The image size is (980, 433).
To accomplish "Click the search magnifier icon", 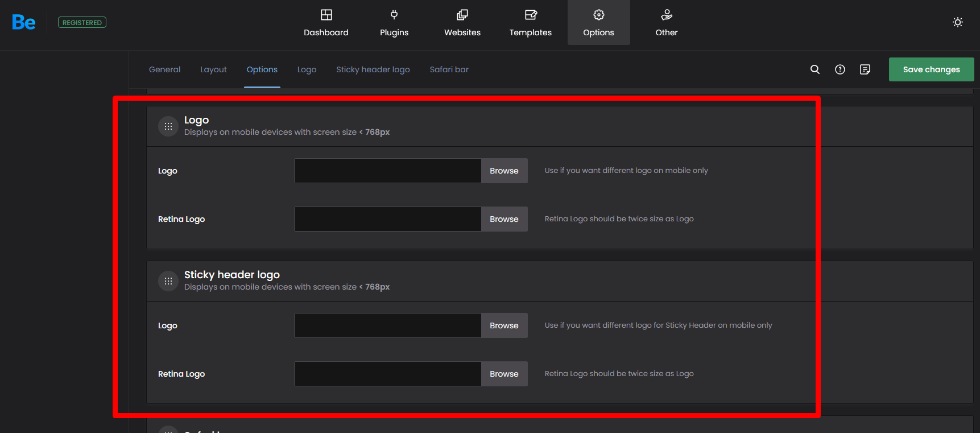I will pyautogui.click(x=815, y=69).
